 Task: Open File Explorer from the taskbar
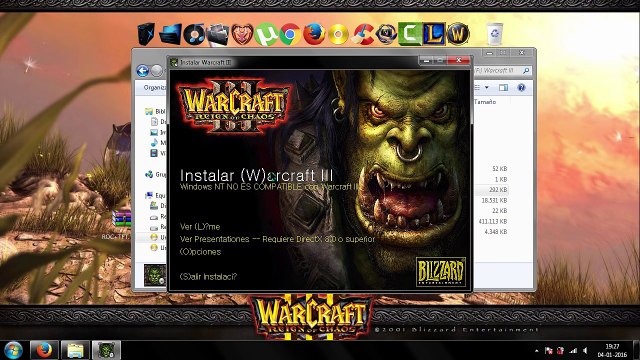[75, 350]
